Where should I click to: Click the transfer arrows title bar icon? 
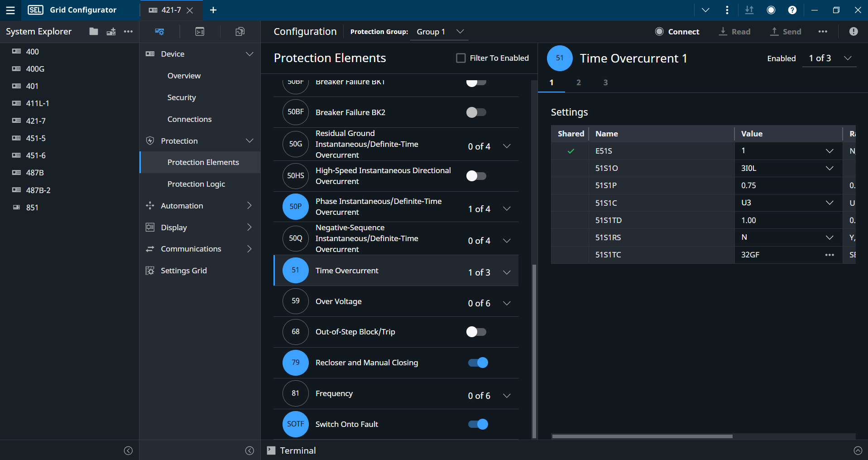(749, 10)
